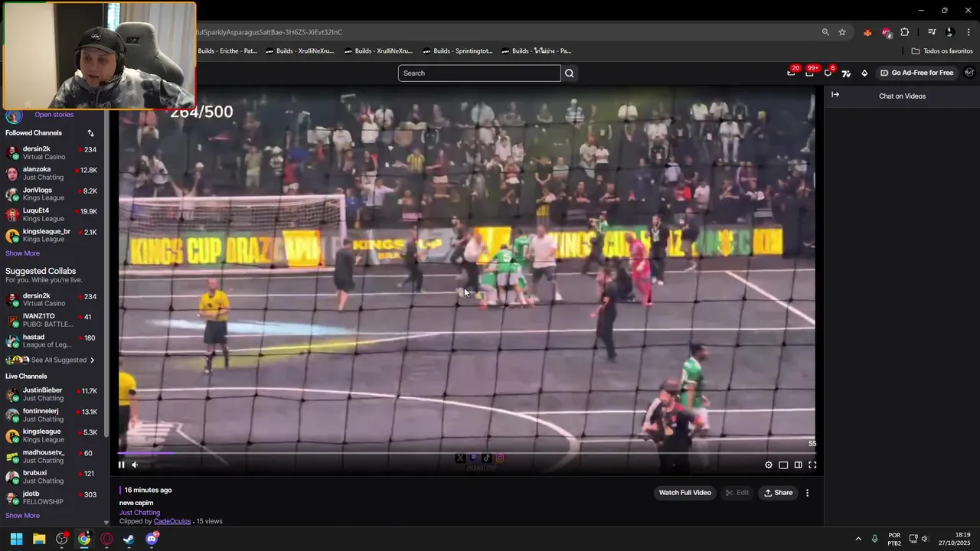Bookmark this page with star icon
The image size is (980, 551).
coord(842,32)
